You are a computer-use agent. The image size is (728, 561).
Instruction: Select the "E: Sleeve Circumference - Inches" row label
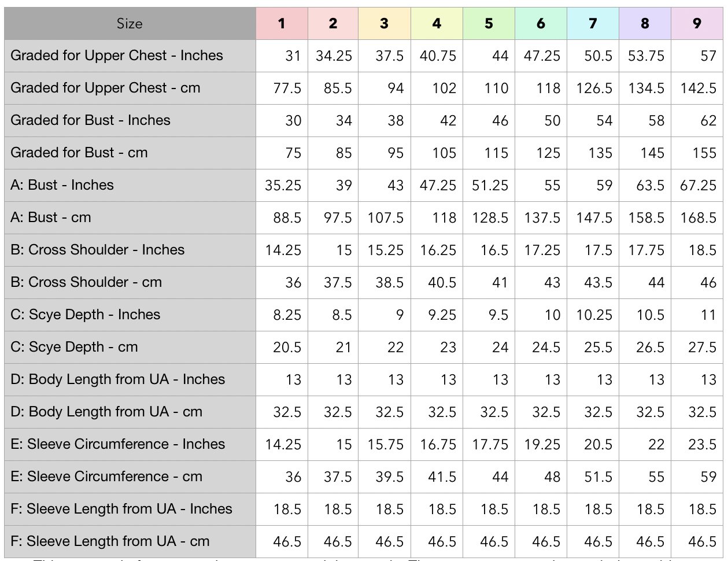117,444
